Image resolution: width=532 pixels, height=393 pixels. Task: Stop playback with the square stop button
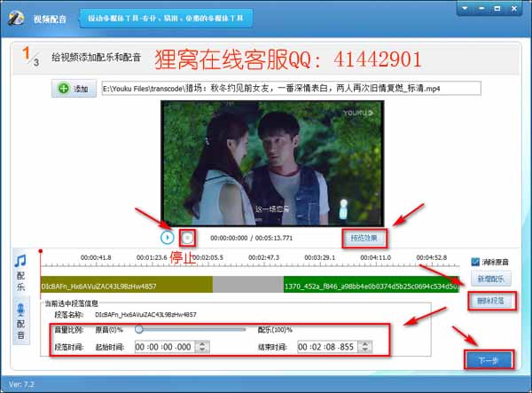click(187, 238)
